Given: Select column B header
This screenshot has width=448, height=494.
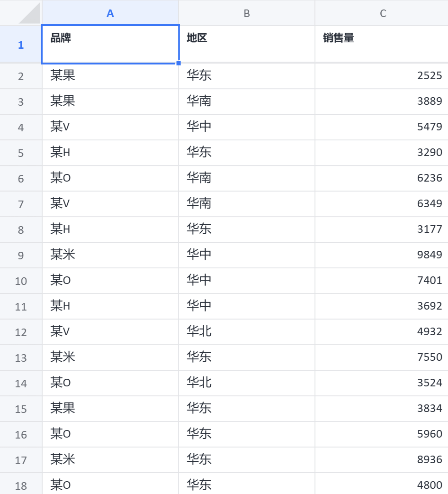Looking at the screenshot, I should click(247, 13).
